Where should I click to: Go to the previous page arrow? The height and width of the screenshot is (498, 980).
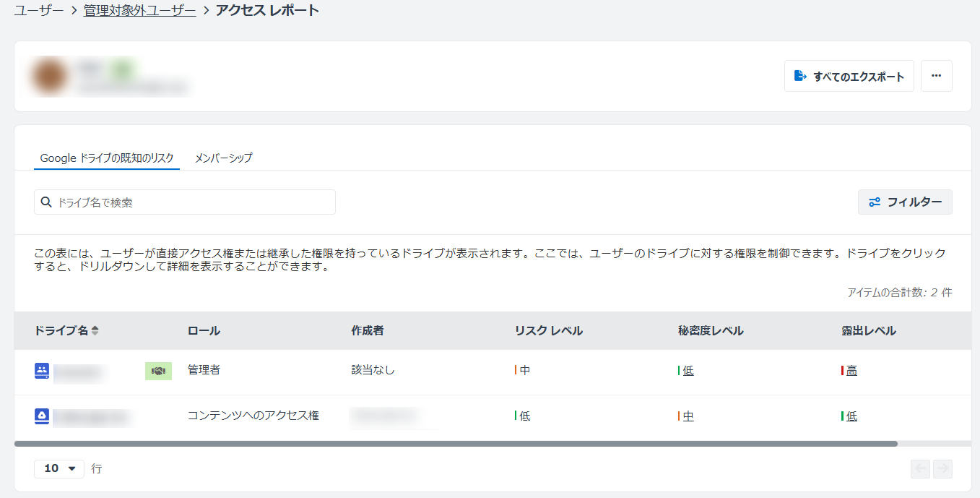pos(921,468)
